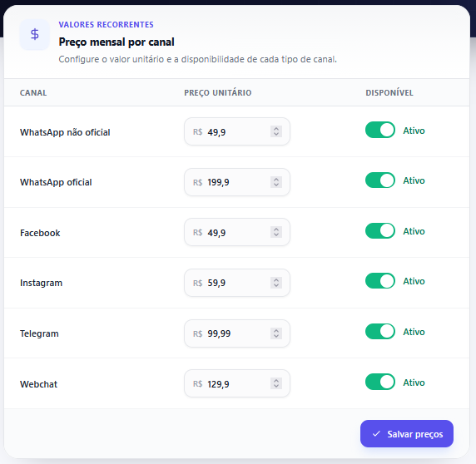This screenshot has height=464, width=476.
Task: Save prices with Salvar preços button
Action: pyautogui.click(x=407, y=434)
